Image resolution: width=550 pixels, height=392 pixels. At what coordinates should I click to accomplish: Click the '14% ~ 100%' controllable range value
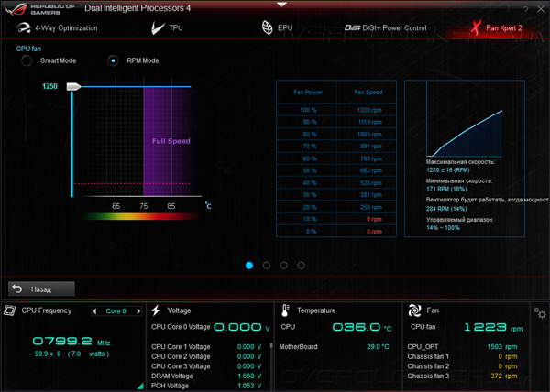pos(443,228)
